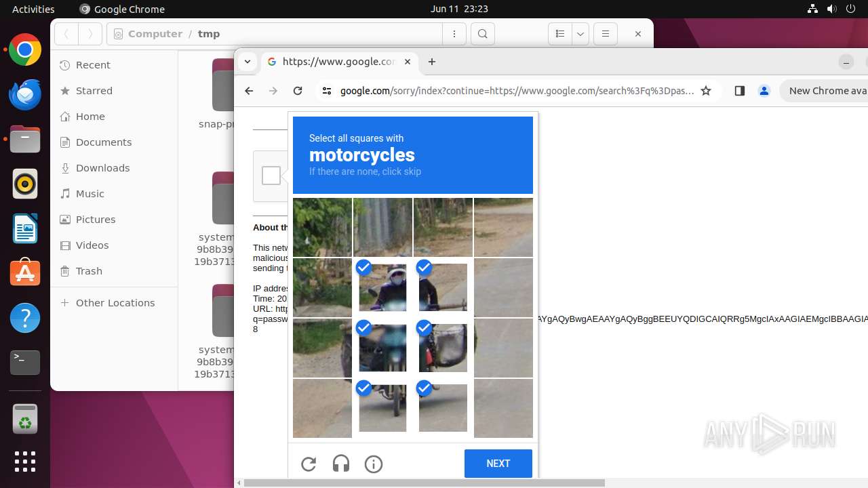Launch LibreOffice Writer from dock

[25, 229]
